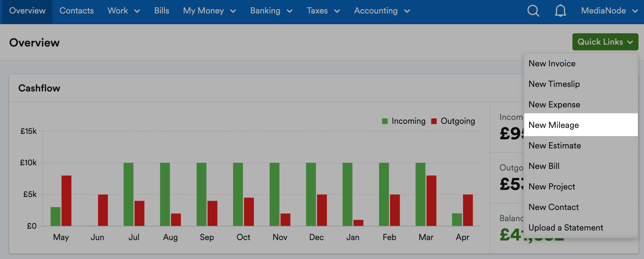The height and width of the screenshot is (259, 644).
Task: Open the Accounting dropdown menu
Action: click(382, 11)
